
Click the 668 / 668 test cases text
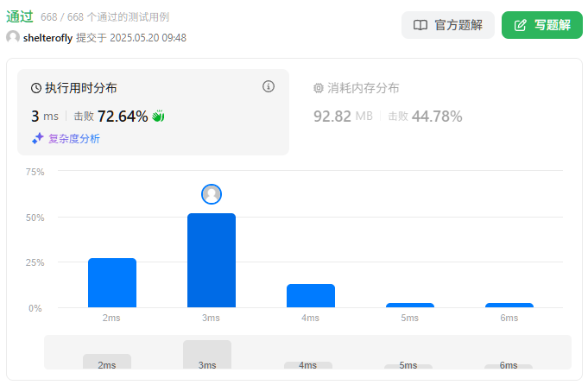[105, 17]
